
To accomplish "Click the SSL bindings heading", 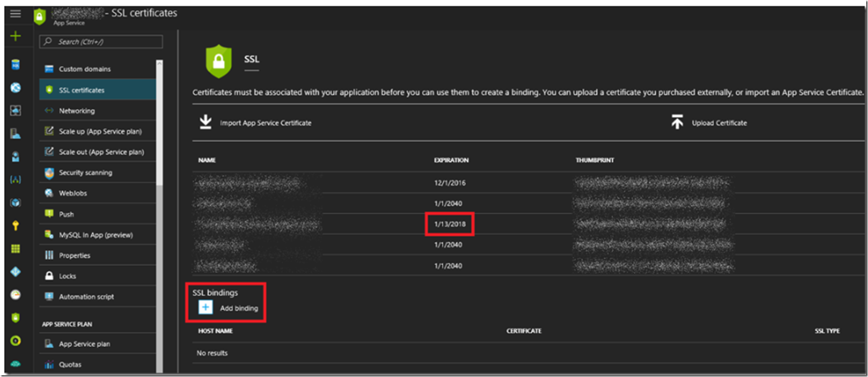I will [x=215, y=293].
